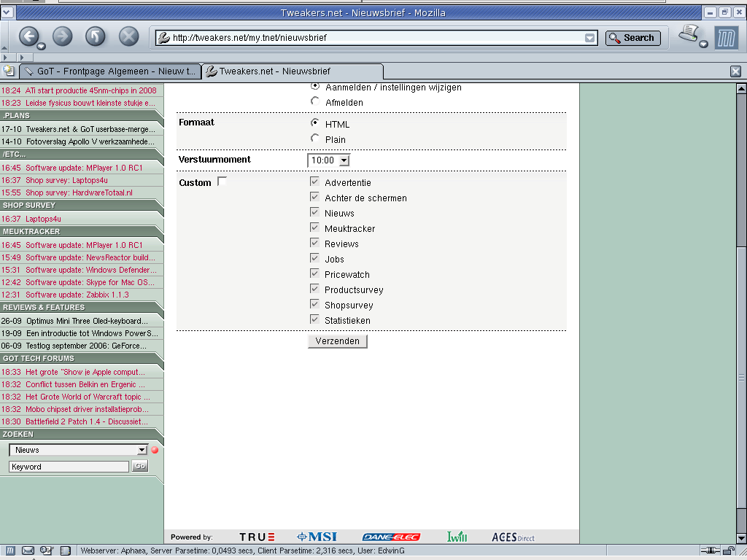Open Battlefield 2 Patch 1.4 forum link

point(87,422)
